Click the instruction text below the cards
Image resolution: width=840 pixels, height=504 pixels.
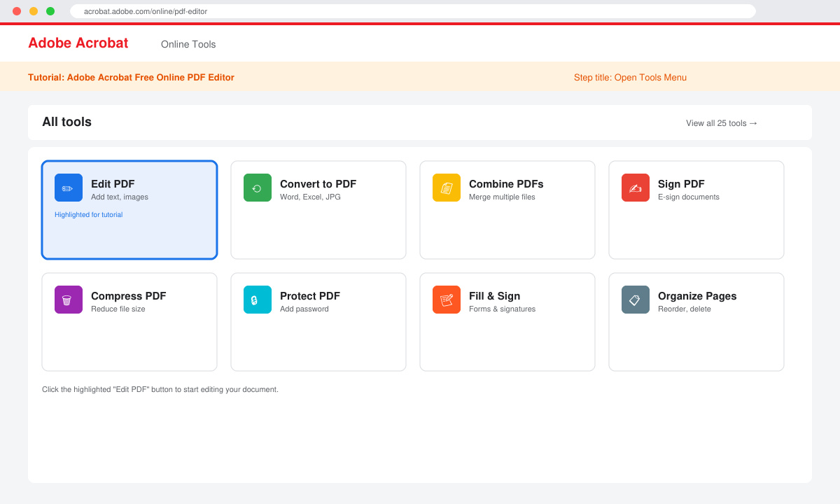(160, 390)
